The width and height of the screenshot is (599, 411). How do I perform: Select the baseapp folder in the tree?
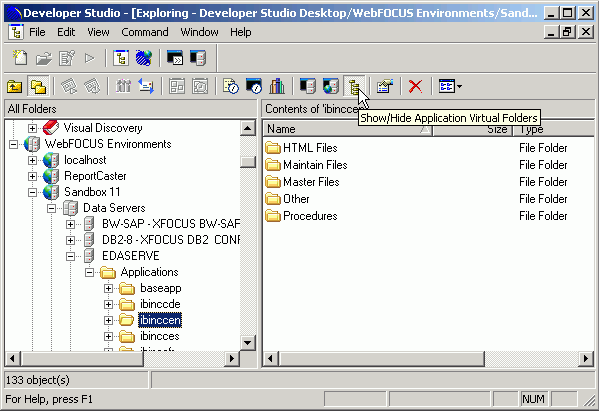[x=160, y=288]
